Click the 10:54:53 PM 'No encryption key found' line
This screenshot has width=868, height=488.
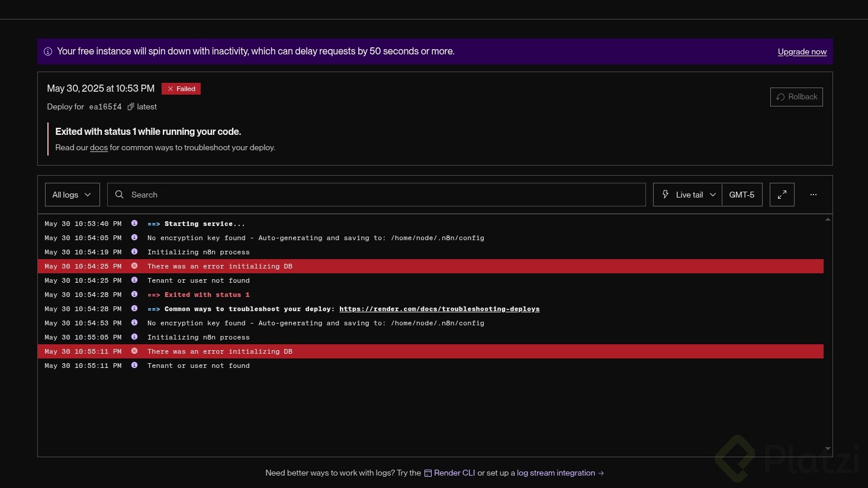[430, 323]
